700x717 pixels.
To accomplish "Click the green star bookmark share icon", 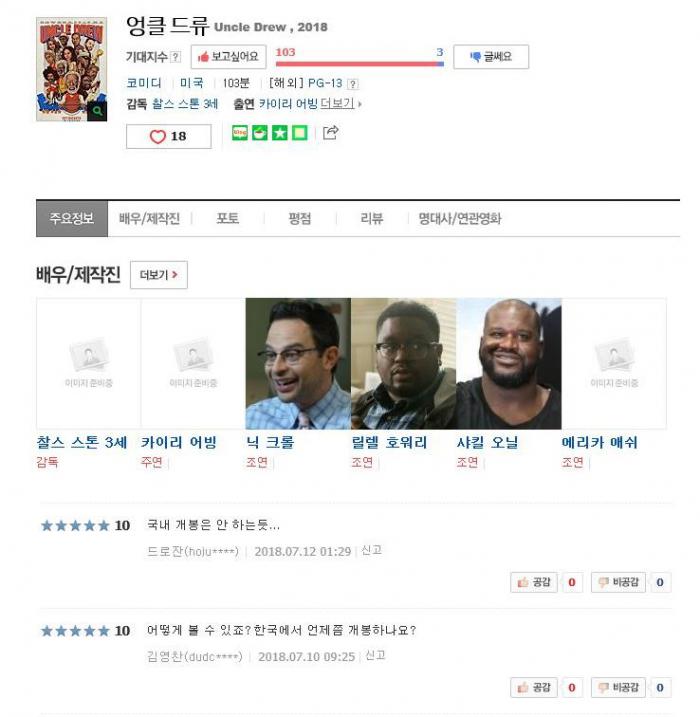I will pyautogui.click(x=280, y=133).
